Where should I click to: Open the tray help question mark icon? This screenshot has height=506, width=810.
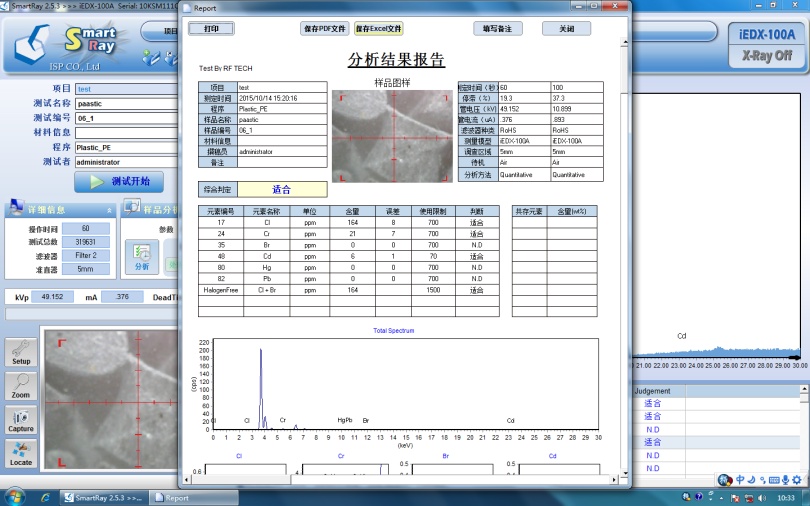(x=698, y=497)
